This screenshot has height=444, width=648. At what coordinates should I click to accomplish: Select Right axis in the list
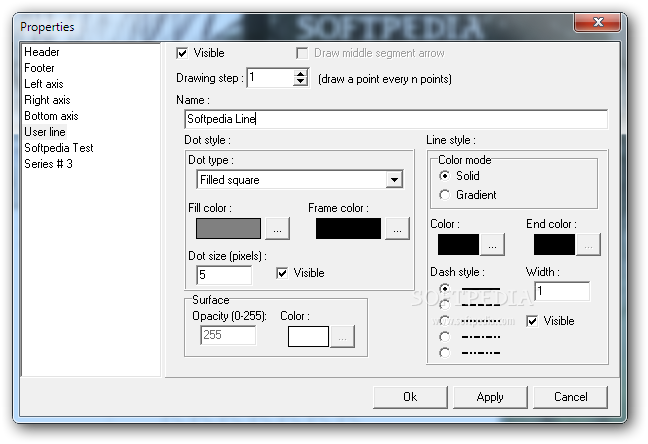click(x=47, y=100)
